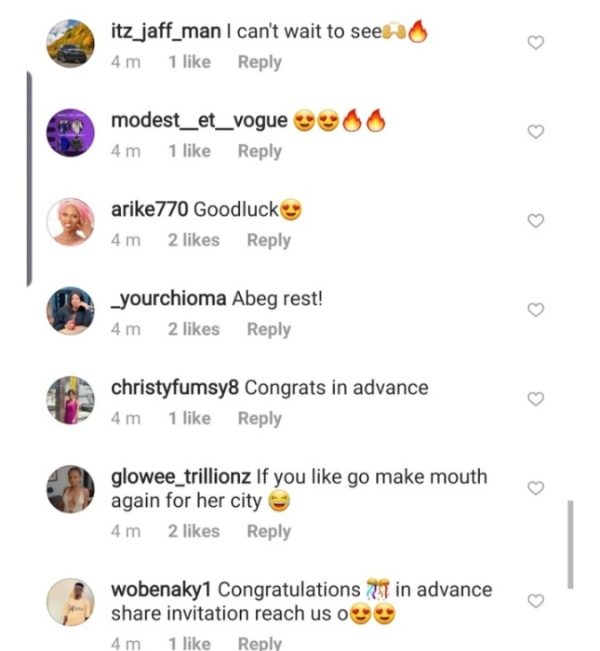Reply to _yourchioma's comment
The width and height of the screenshot is (600, 651).
coord(269,329)
